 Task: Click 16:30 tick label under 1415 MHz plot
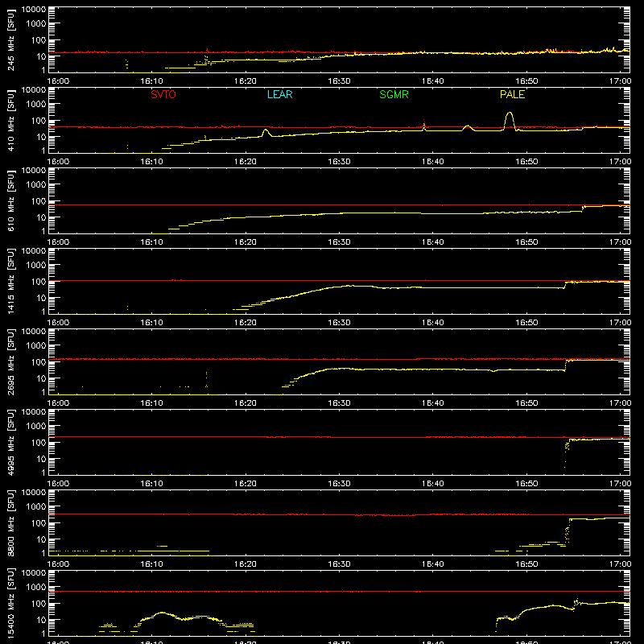(339, 323)
